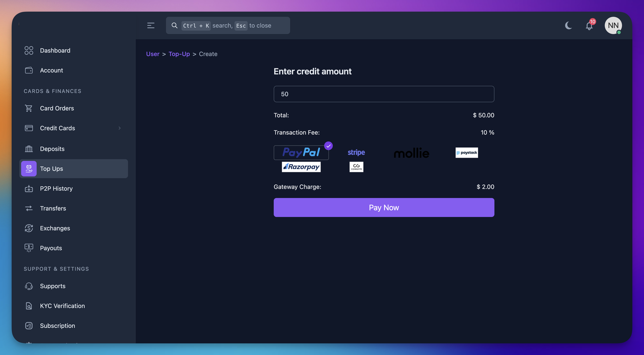Screen dimensions: 644x355
Task: Click the SUPPORT & SETTINGS section label
Action: point(56,269)
